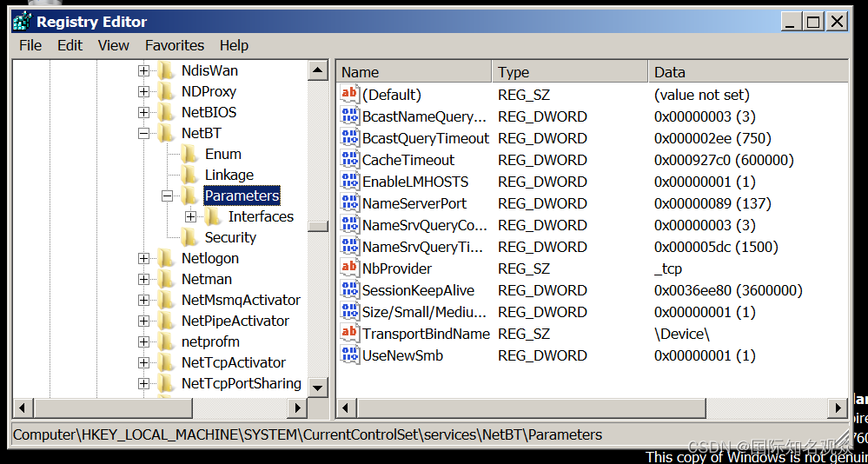Click the NetBIOS folder icon
The width and height of the screenshot is (868, 464).
[x=166, y=112]
